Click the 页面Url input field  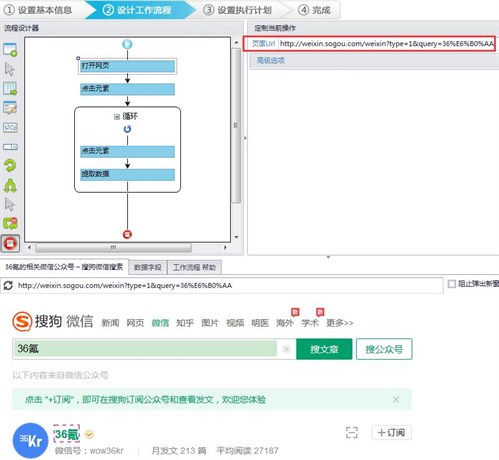pyautogui.click(x=387, y=44)
